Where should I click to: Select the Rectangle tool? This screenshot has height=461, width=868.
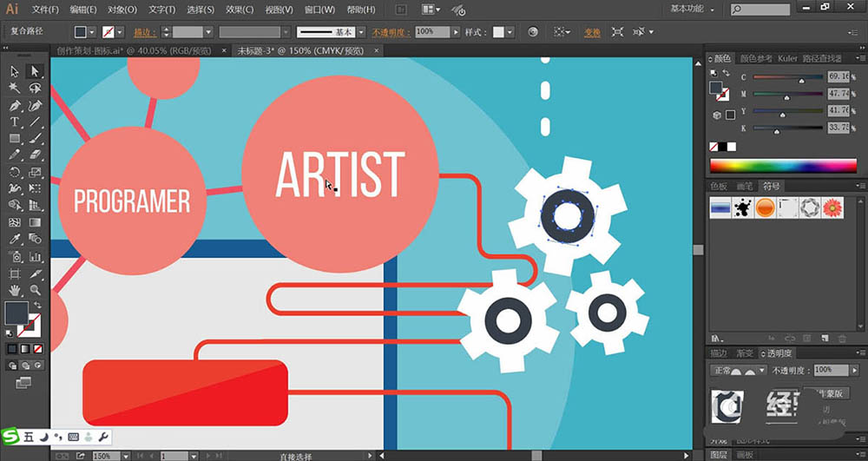click(15, 138)
